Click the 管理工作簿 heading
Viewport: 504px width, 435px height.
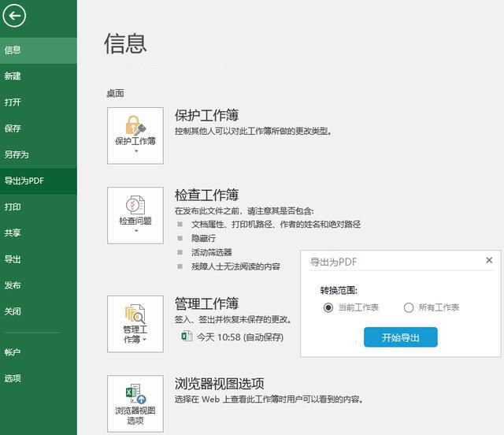[206, 303]
